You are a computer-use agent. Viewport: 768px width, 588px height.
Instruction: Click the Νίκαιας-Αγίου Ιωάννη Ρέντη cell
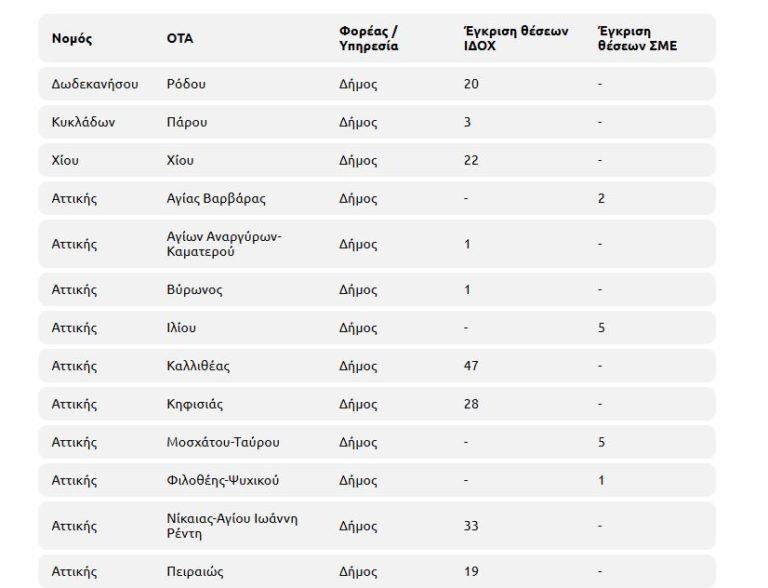click(232, 526)
